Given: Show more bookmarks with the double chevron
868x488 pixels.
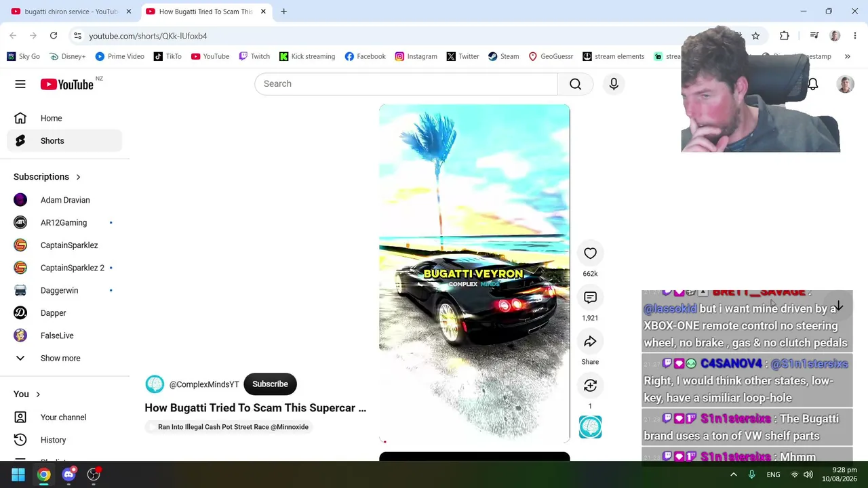Looking at the screenshot, I should point(847,56).
